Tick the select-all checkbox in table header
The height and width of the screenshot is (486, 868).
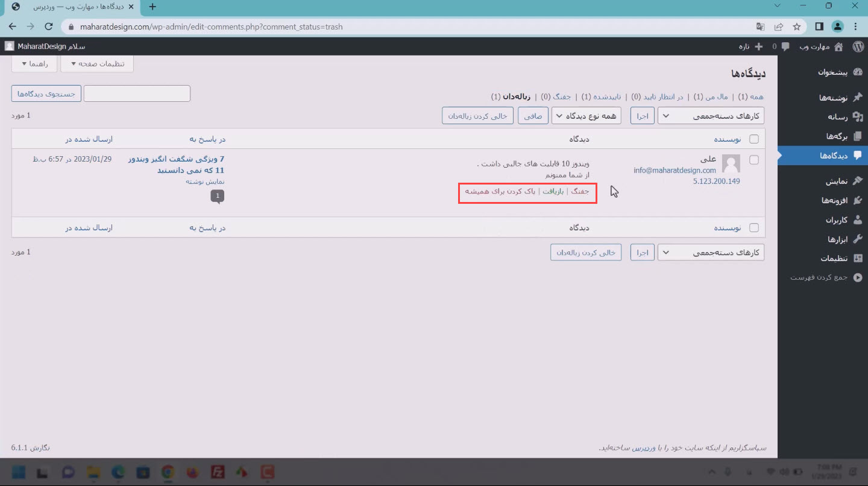(x=753, y=139)
